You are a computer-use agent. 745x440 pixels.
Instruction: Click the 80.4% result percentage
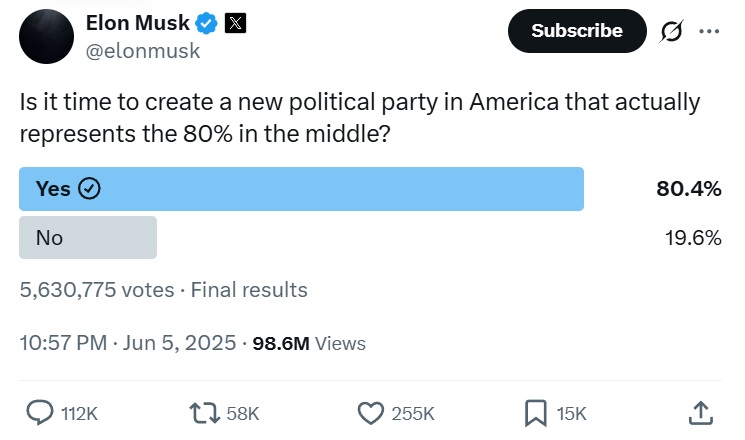click(x=689, y=189)
